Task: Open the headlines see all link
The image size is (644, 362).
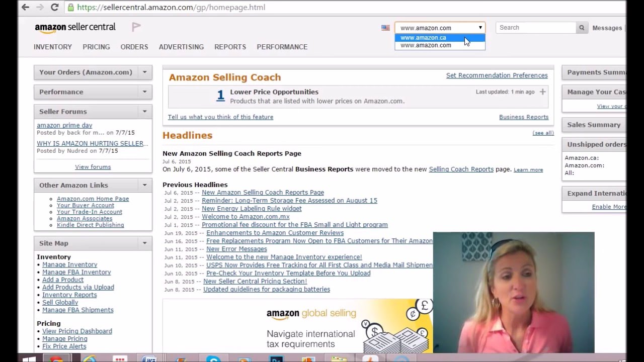Action: tap(543, 133)
